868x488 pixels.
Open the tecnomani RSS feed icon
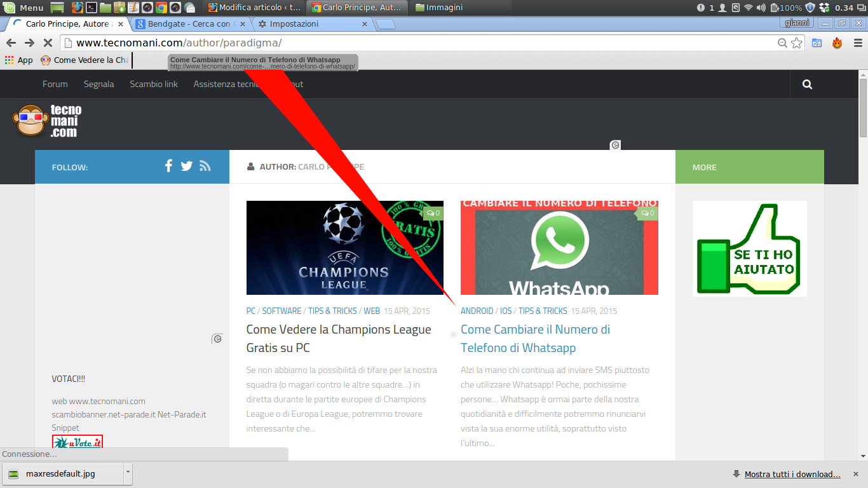tap(205, 166)
